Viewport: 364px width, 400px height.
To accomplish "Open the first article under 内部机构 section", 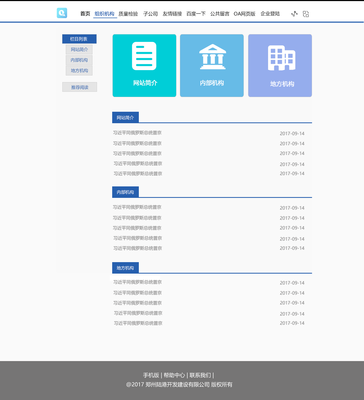I will click(137, 207).
